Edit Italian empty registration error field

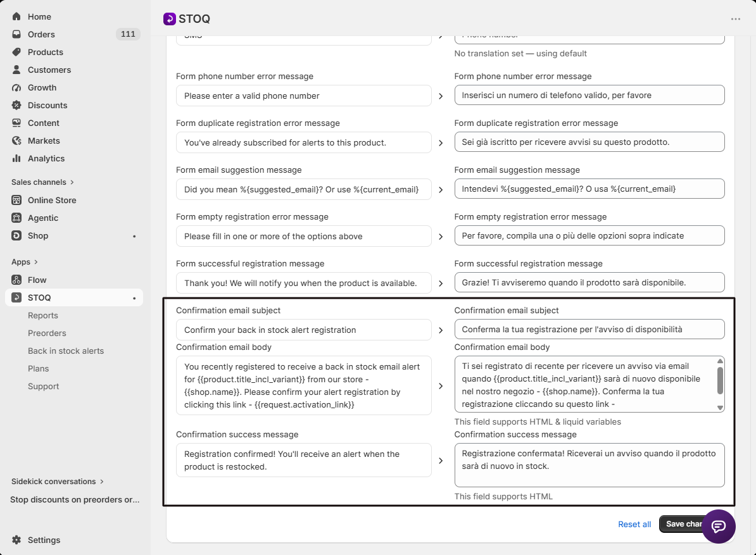click(589, 235)
